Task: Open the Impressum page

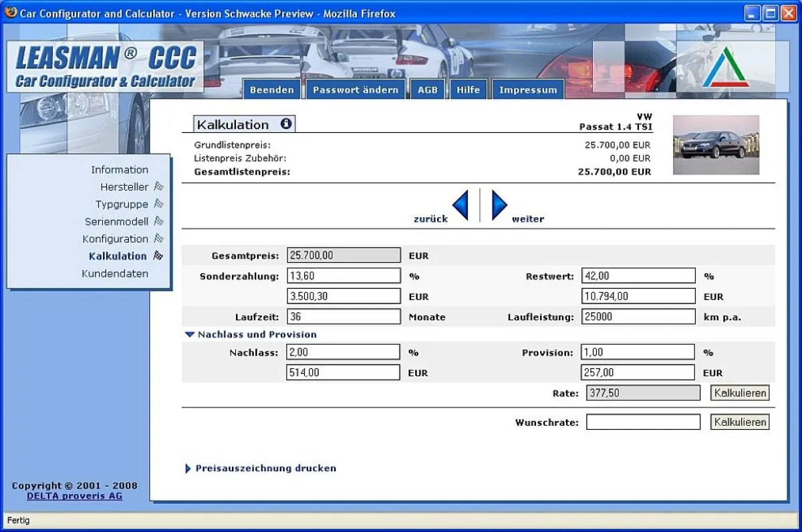Action: point(528,89)
